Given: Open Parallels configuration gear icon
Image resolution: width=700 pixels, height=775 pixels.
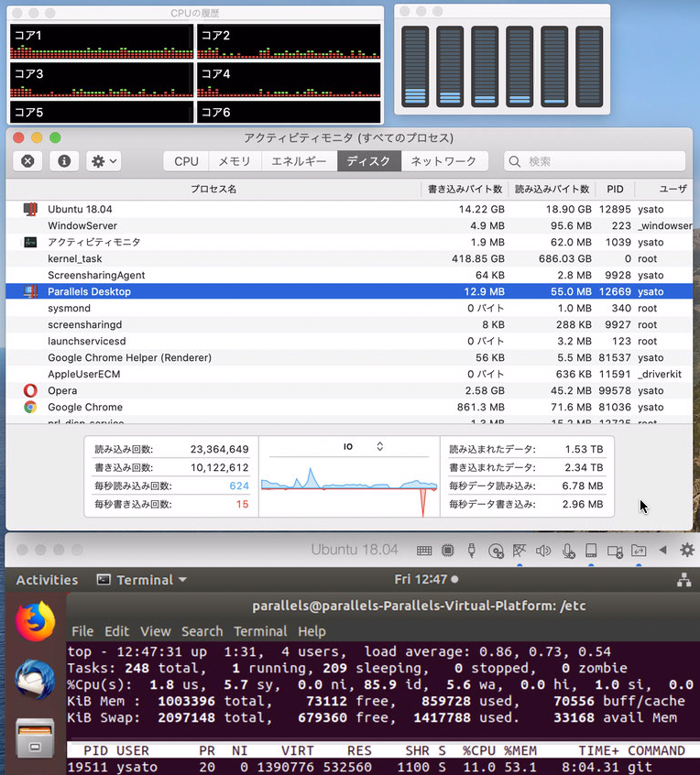Looking at the screenshot, I should pyautogui.click(x=686, y=550).
